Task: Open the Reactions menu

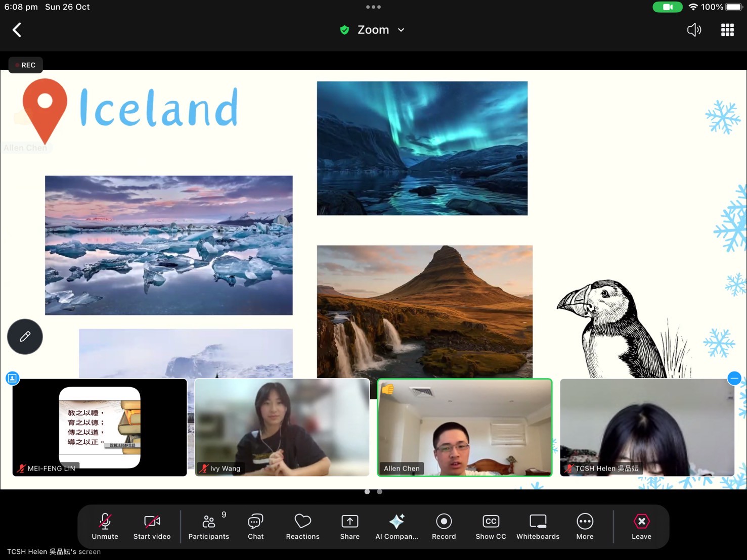Action: pos(302,526)
